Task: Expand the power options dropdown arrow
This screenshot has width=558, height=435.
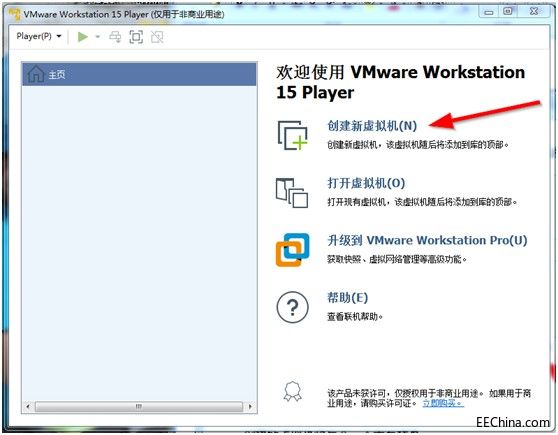Action: tap(98, 37)
